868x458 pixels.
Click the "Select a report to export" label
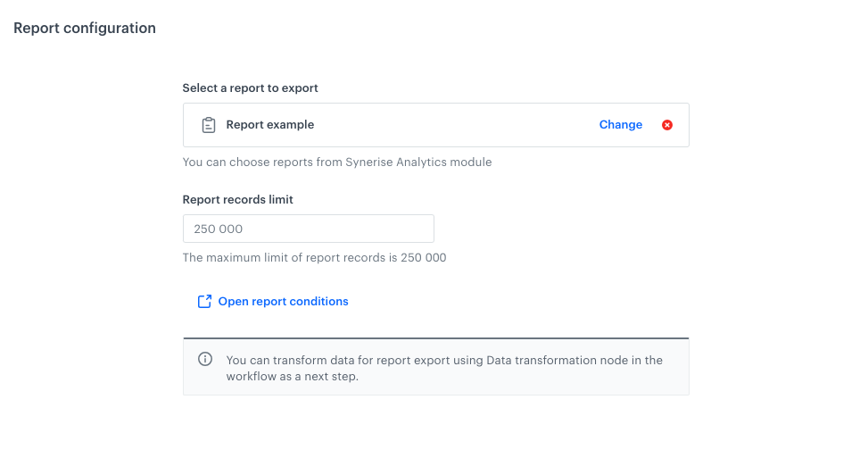[250, 88]
